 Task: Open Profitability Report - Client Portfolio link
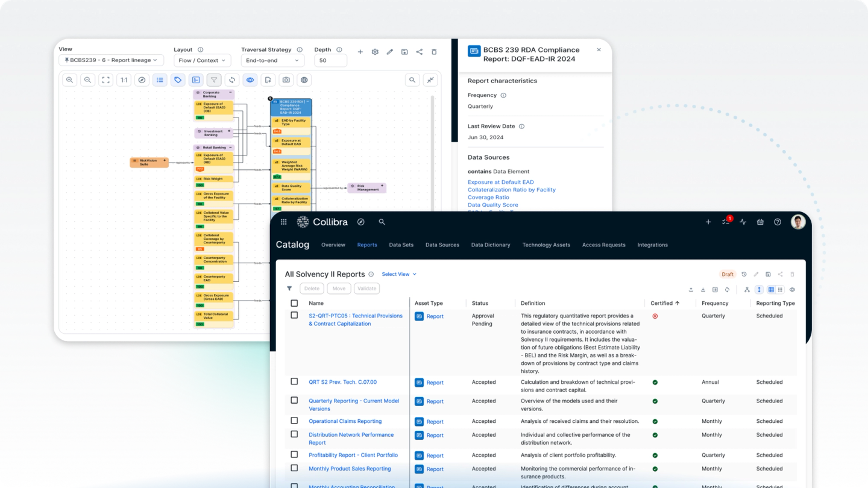[x=353, y=455]
